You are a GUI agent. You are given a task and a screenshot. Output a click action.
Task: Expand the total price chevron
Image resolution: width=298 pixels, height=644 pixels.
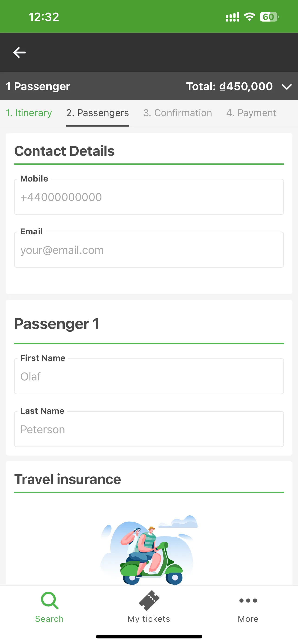(287, 86)
